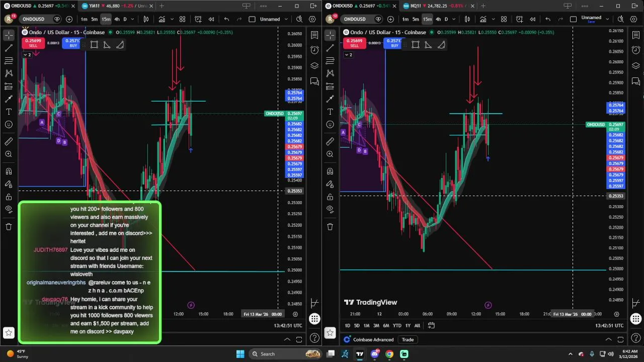This screenshot has height=362, width=644.
Task: Open the alerts clock icon in right window
Action: pos(636,50)
